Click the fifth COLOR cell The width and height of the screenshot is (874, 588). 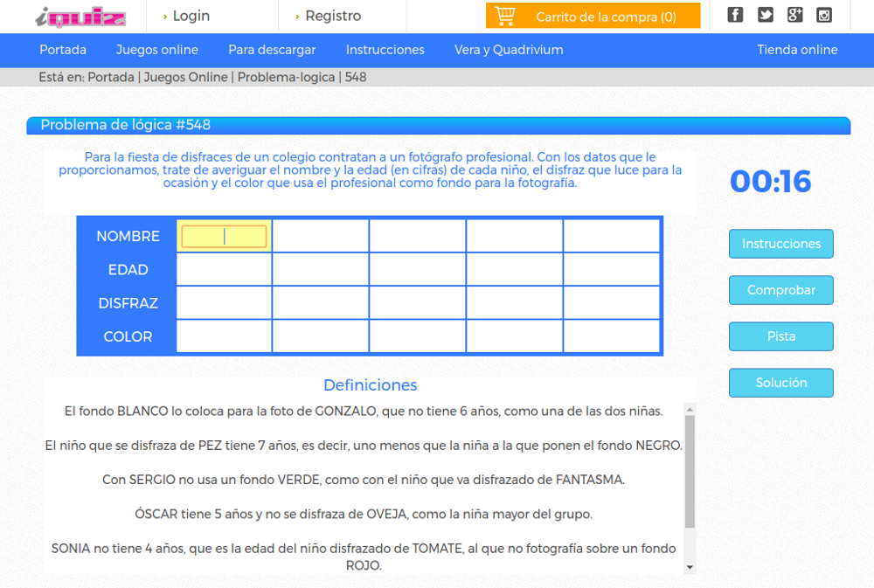pos(612,336)
